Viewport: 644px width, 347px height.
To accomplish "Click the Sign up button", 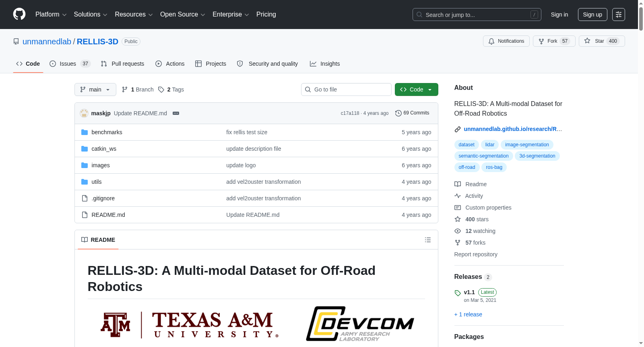I will [x=592, y=15].
